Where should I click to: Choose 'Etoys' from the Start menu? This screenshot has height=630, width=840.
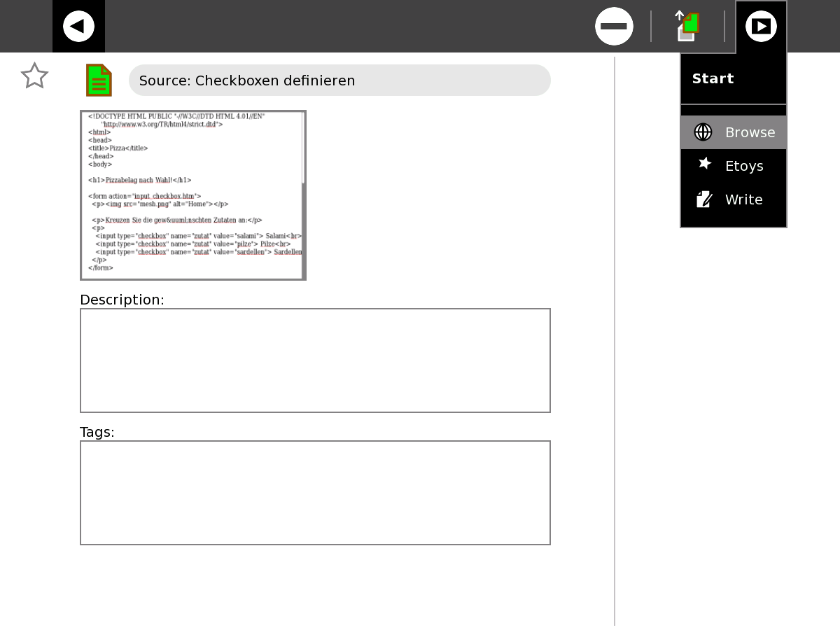coord(743,166)
